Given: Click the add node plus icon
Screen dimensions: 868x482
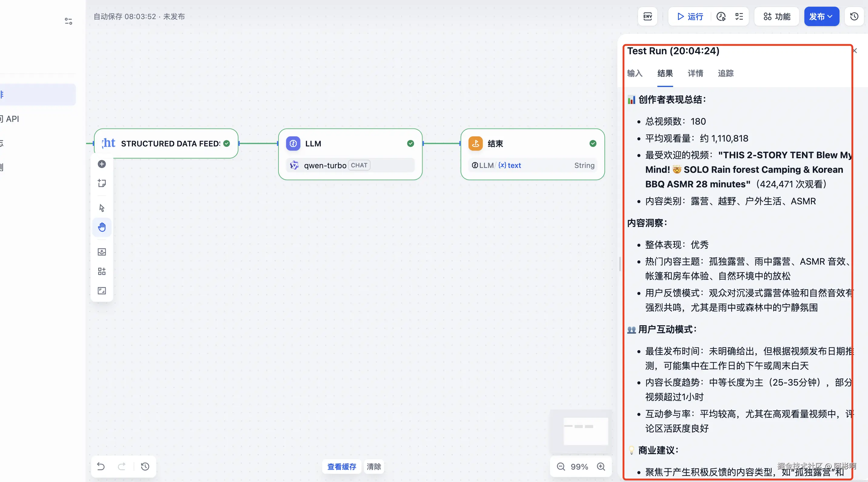Looking at the screenshot, I should coord(102,164).
